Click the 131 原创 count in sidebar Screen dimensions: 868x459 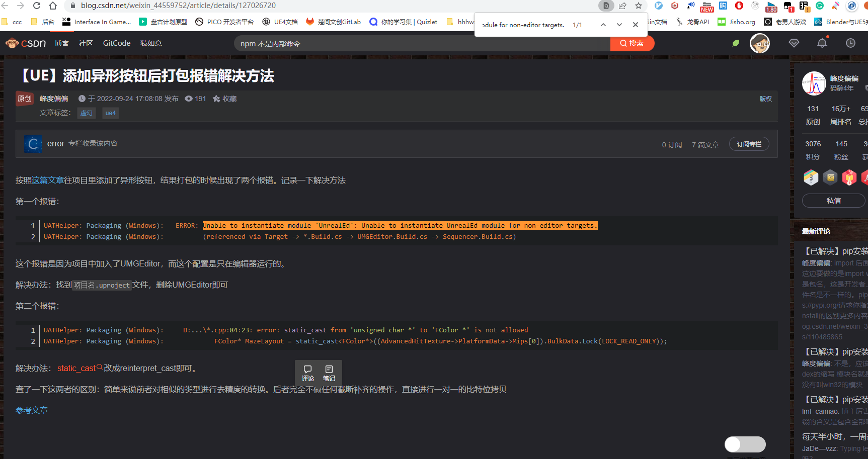pos(813,115)
